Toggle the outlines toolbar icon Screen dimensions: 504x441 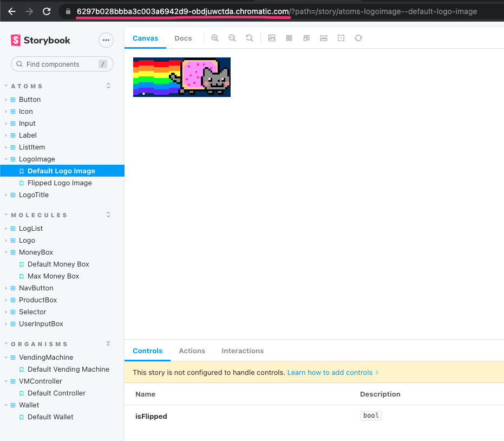[x=341, y=38]
